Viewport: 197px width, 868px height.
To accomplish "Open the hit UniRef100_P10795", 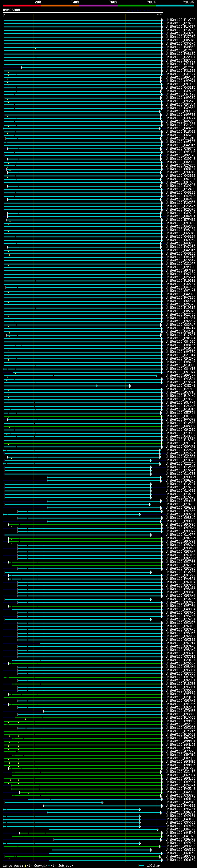I will [x=180, y=20].
